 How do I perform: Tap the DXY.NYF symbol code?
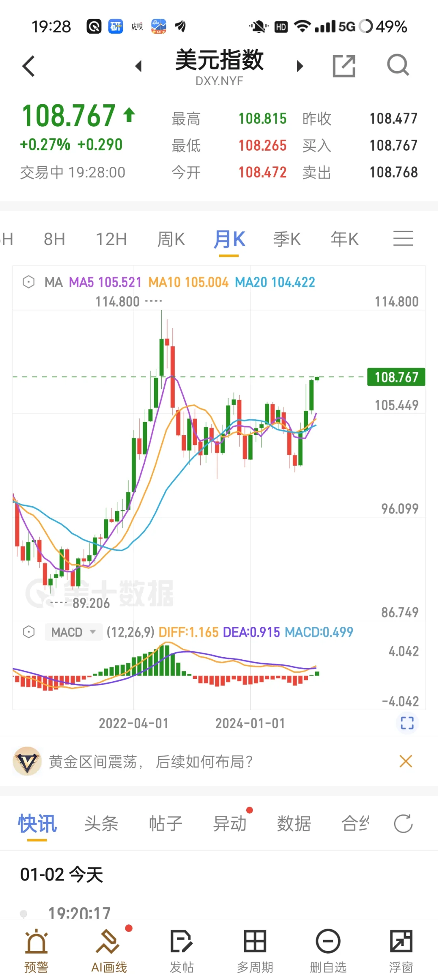(219, 81)
